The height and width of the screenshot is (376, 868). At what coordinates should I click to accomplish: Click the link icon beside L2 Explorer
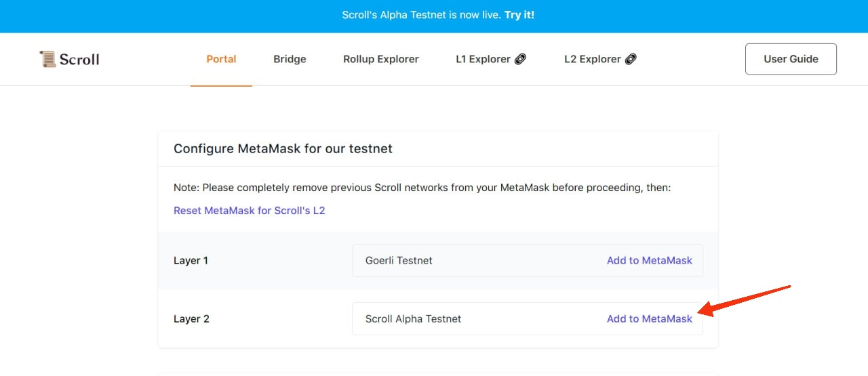(x=631, y=59)
